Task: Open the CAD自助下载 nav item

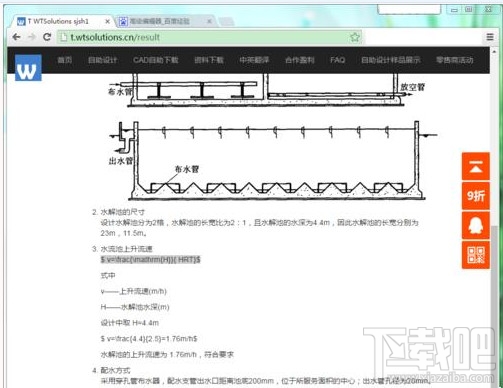Action: tap(156, 60)
